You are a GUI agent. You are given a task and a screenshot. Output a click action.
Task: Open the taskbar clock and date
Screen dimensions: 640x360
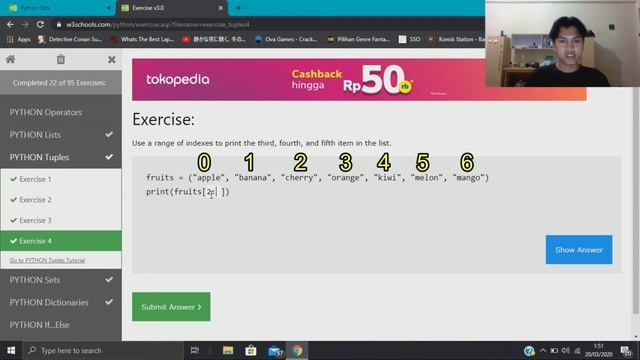click(x=598, y=350)
